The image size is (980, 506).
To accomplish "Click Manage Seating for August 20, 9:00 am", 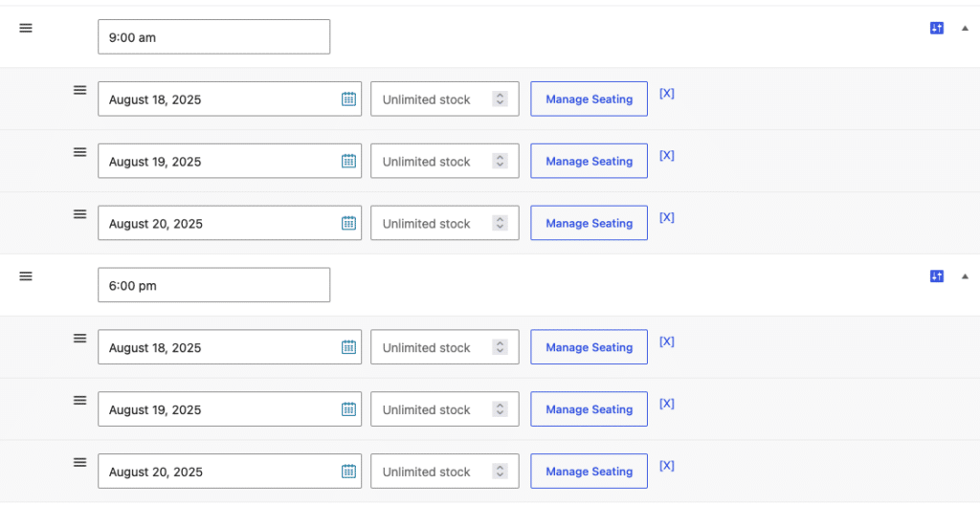I will 589,223.
